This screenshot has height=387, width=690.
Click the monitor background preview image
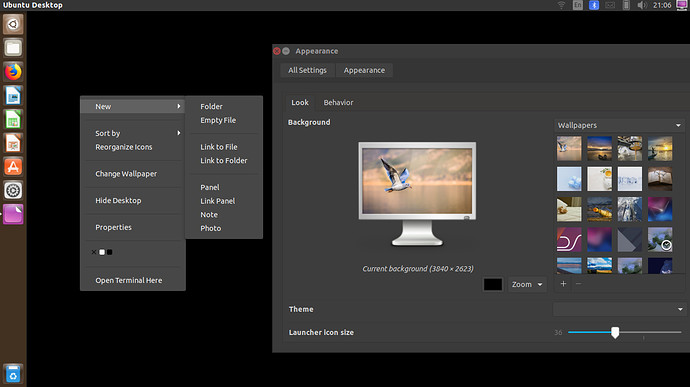pyautogui.click(x=417, y=181)
